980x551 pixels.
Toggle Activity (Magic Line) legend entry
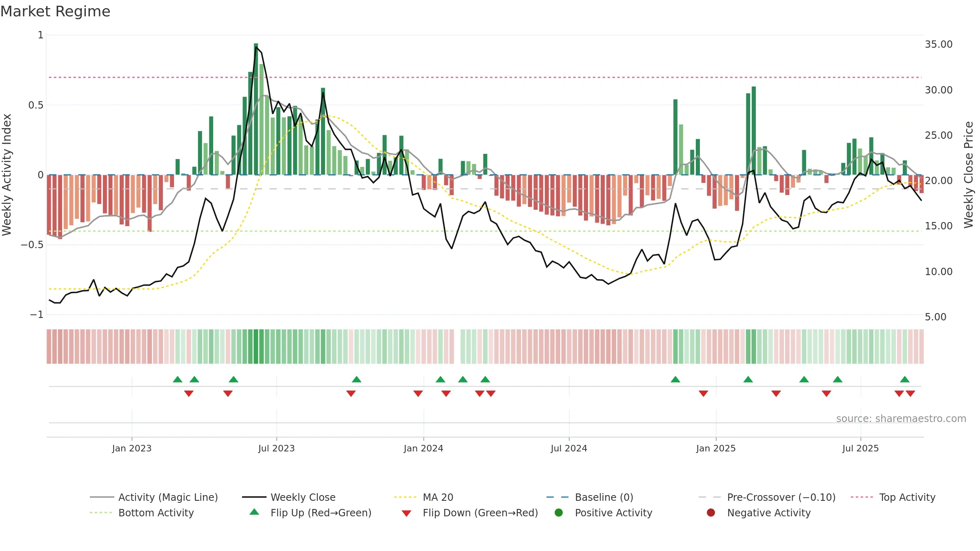click(154, 497)
